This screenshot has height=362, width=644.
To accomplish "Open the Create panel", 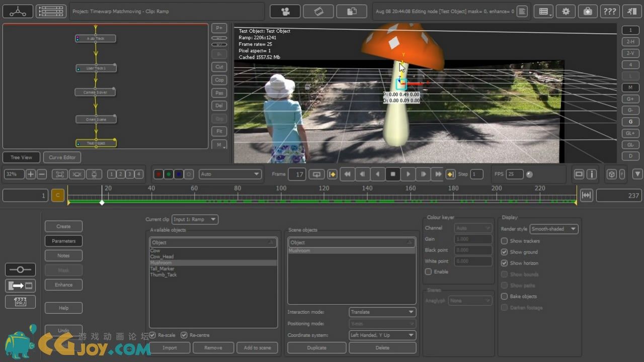I will click(x=63, y=226).
